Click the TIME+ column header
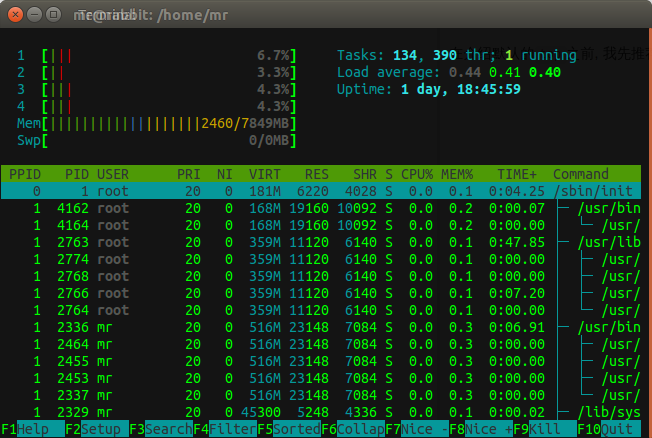This screenshot has height=438, width=652. 518,174
